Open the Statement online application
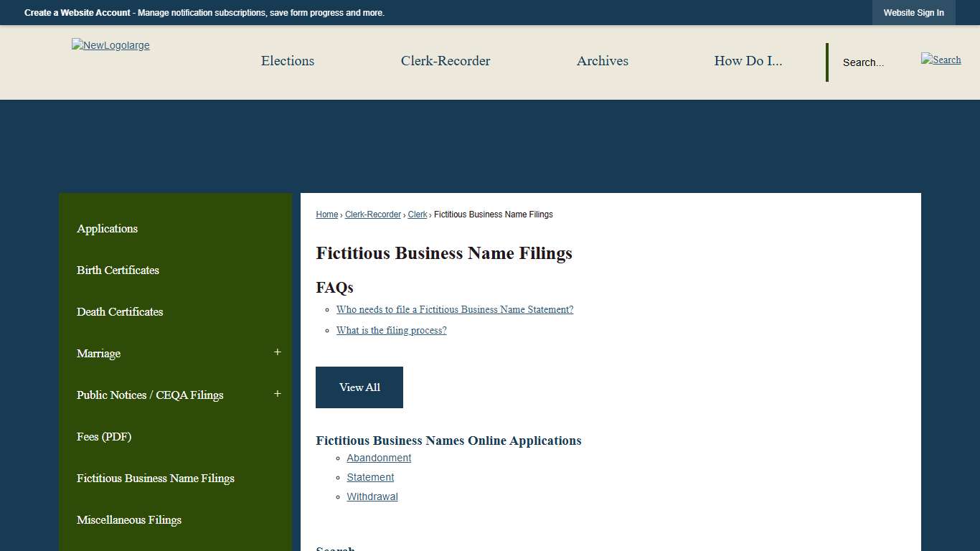This screenshot has height=551, width=980. 370,477
